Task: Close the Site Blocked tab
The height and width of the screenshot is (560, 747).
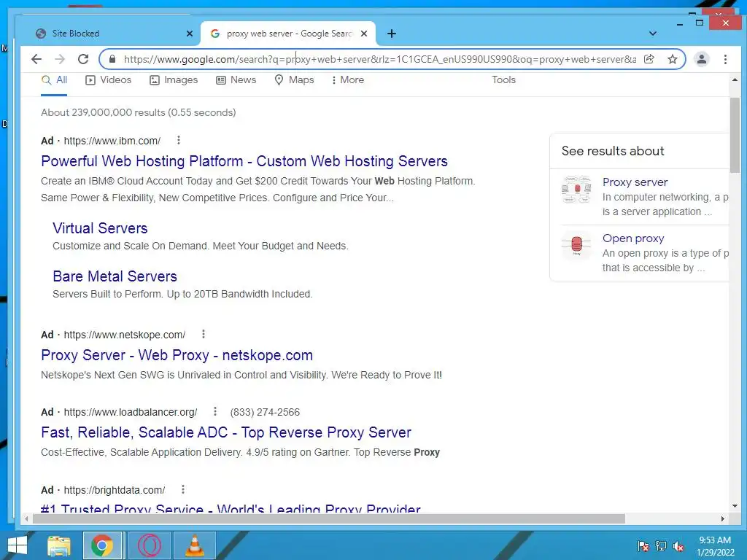Action: 190,34
